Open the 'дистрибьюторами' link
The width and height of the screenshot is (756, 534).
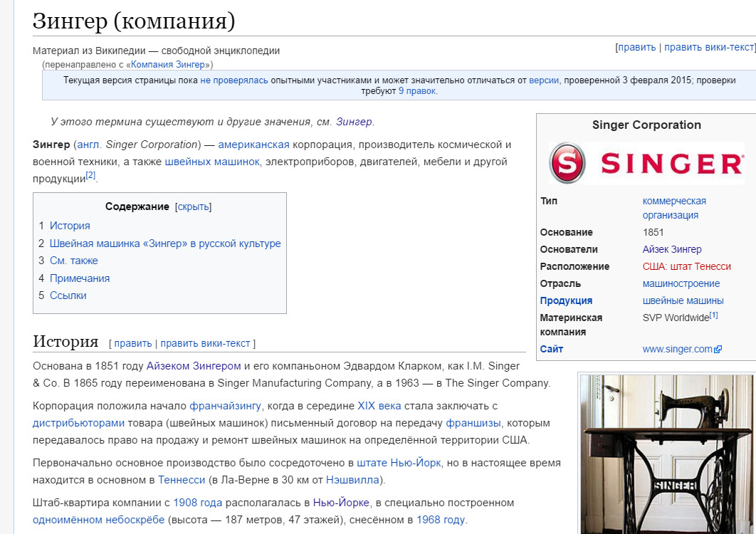pos(78,423)
